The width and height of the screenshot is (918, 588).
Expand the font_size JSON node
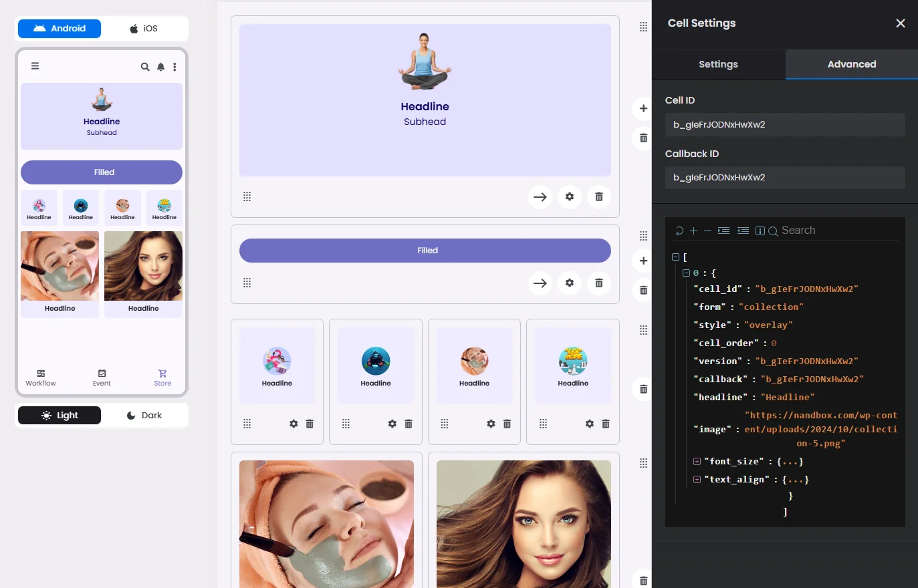[x=697, y=461]
